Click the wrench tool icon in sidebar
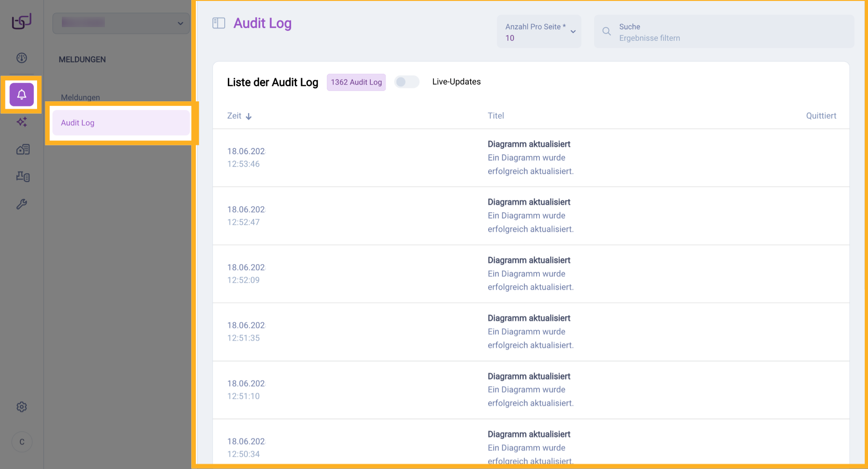 (x=21, y=204)
